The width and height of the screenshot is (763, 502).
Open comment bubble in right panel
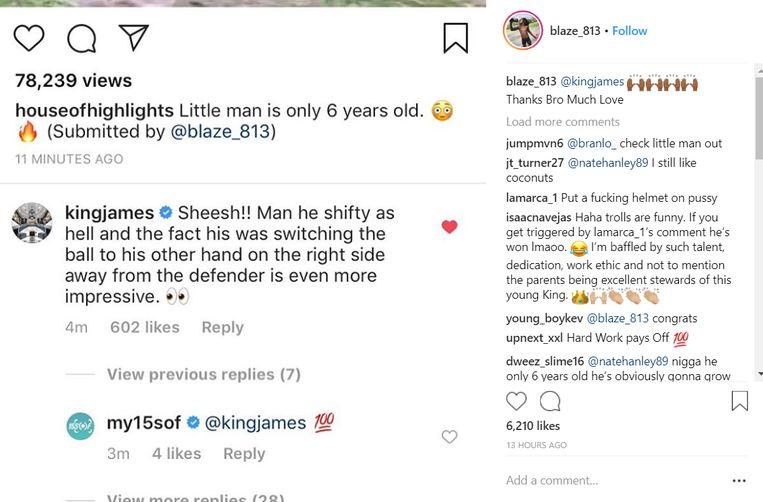(x=550, y=401)
